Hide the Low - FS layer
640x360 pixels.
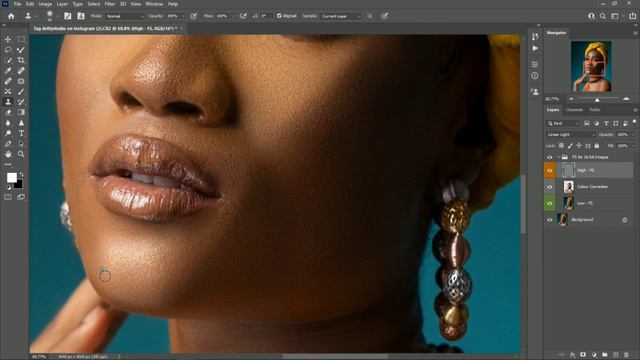pyautogui.click(x=549, y=203)
